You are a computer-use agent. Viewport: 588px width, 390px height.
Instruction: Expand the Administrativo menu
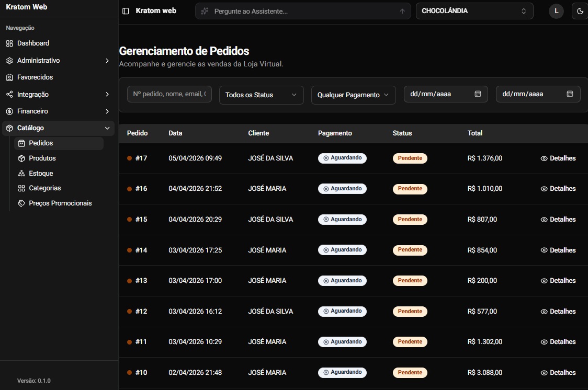point(58,61)
